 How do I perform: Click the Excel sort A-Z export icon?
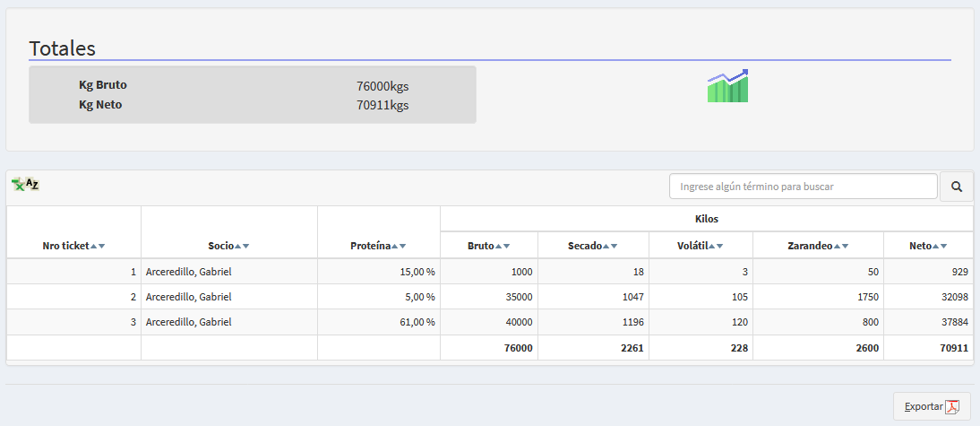click(x=25, y=185)
